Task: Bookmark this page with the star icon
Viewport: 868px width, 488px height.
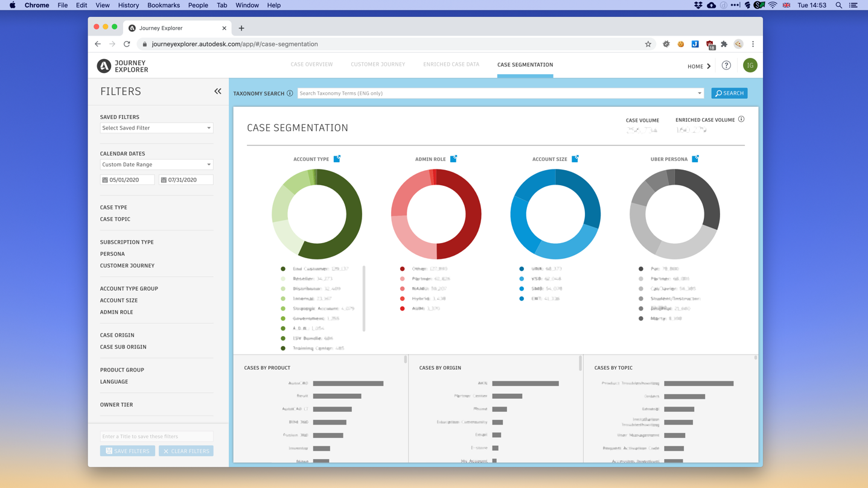Action: 648,44
